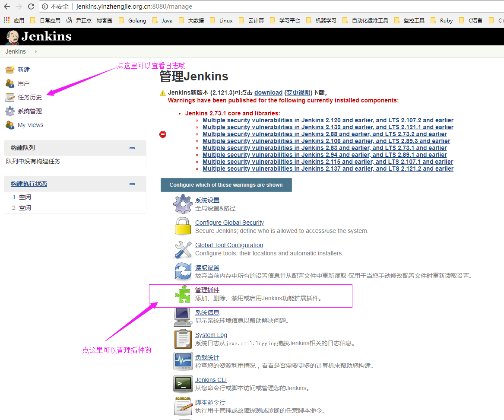Screen dimensions: 504x420
Task: Click the 任务历史 notepad icon
Action: 10,97
